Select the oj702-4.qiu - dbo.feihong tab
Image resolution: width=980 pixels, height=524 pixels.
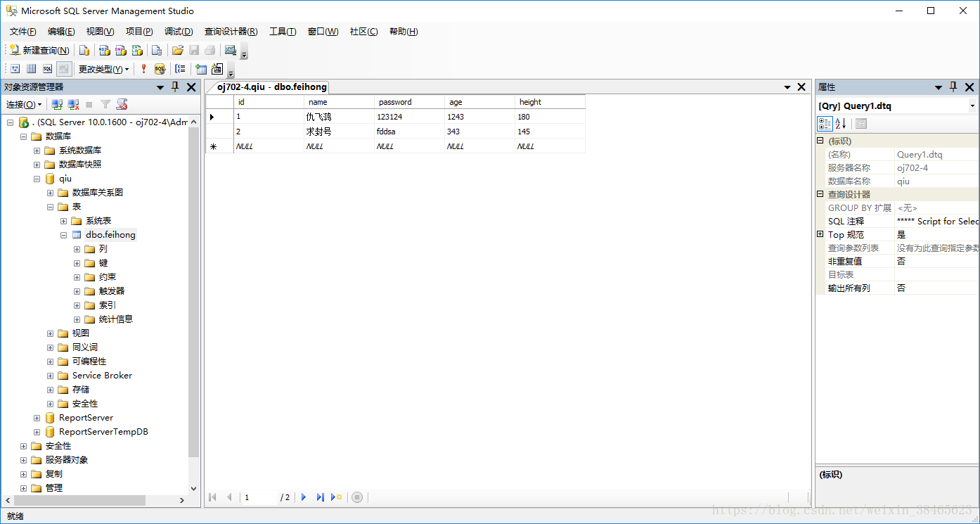click(271, 87)
